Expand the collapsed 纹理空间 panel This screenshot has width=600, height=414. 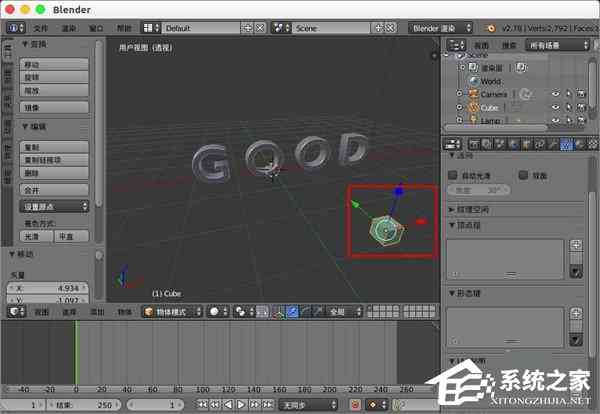click(452, 210)
